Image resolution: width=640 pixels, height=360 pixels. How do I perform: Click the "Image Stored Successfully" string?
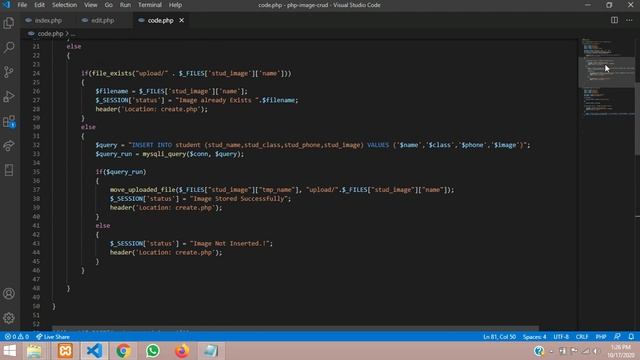239,199
